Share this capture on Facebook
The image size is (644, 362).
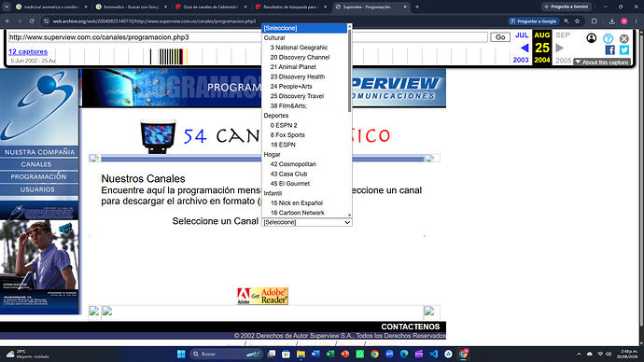609,50
